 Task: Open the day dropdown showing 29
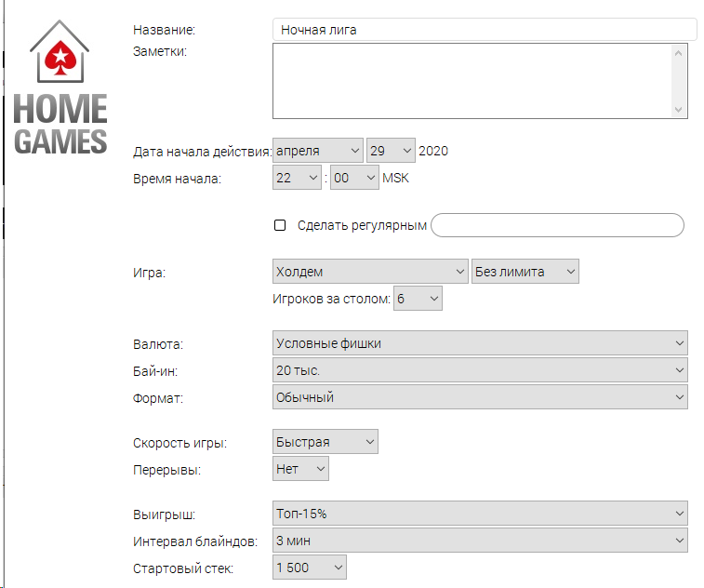(391, 151)
